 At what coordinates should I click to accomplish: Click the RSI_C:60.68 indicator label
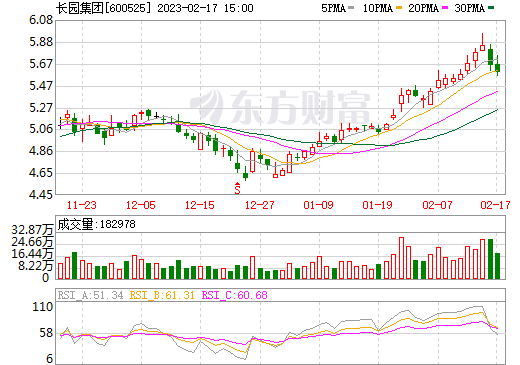235,295
